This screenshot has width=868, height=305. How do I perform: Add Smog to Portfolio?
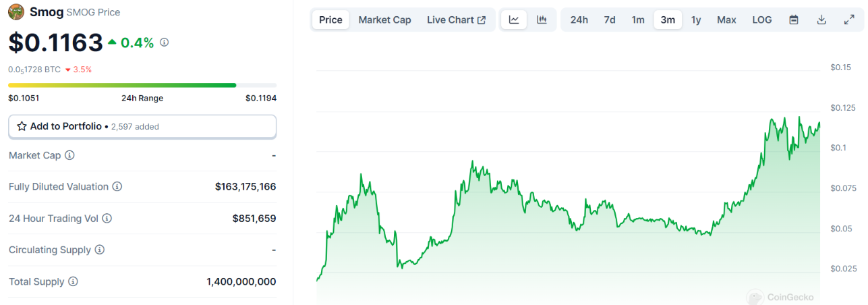pyautogui.click(x=142, y=126)
